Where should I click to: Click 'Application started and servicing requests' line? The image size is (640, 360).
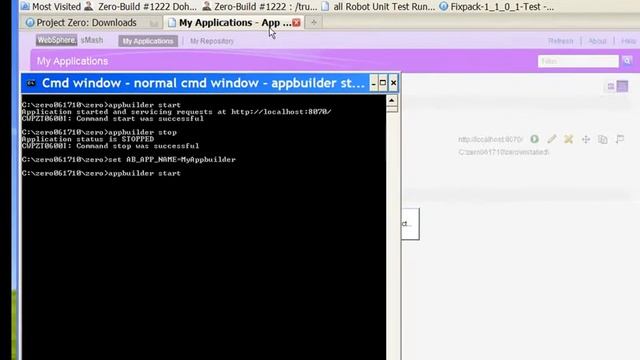click(x=176, y=112)
